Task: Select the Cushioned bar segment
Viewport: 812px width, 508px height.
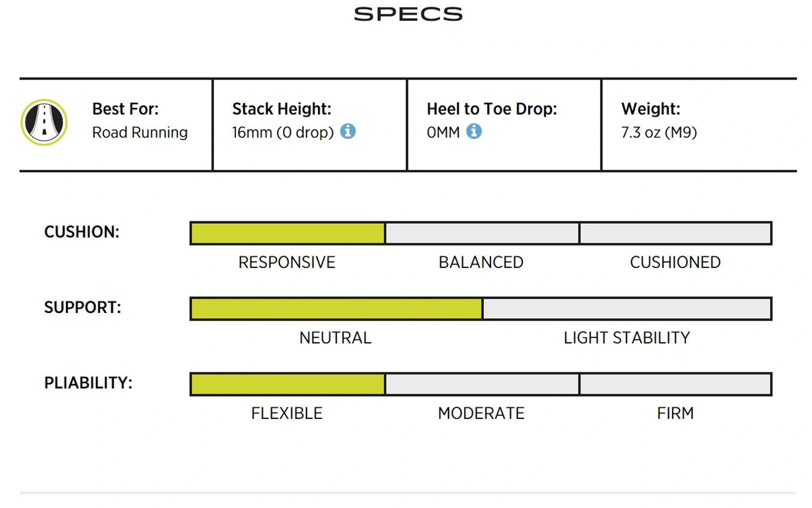Action: pyautogui.click(x=676, y=233)
